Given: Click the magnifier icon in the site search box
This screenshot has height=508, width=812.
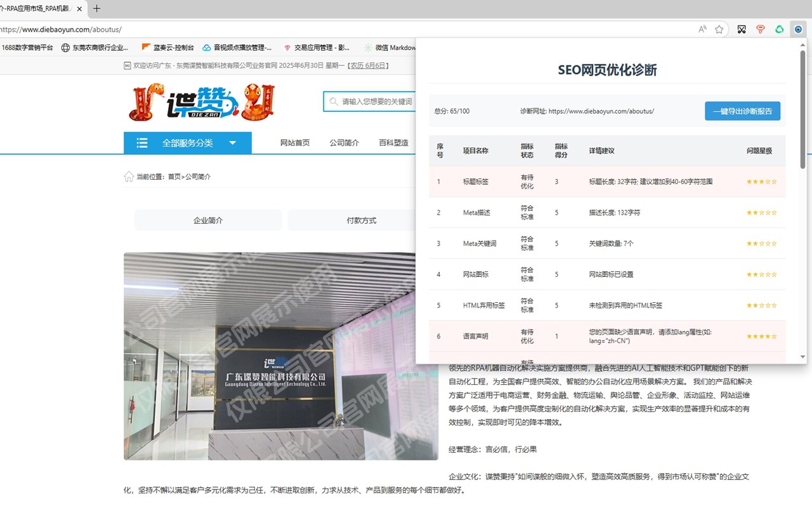Looking at the screenshot, I should click(334, 101).
